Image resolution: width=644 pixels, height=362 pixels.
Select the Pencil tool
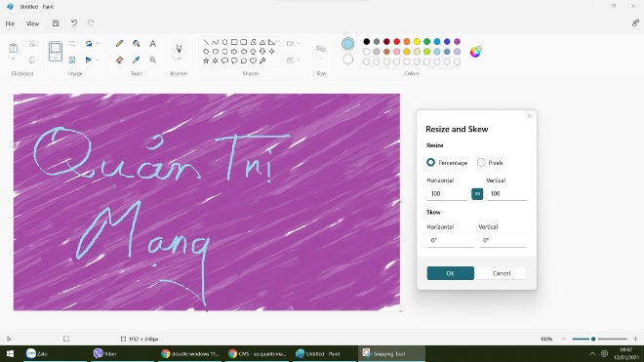[x=119, y=43]
